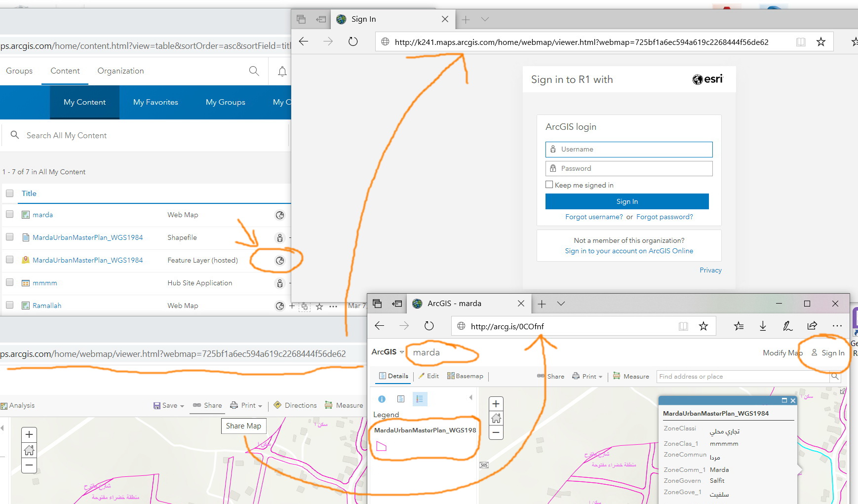The image size is (858, 504).
Task: Click the add notes pen icon in the marda window
Action: pos(787,326)
